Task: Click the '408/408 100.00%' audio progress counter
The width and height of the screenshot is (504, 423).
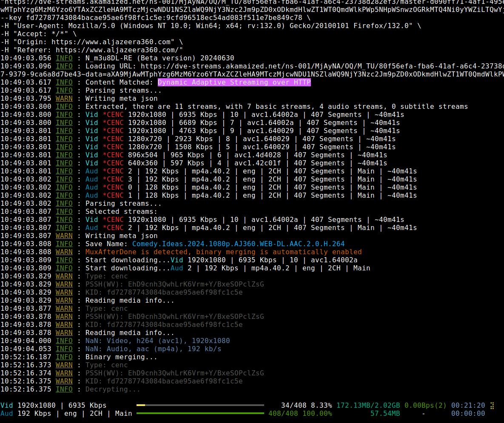Action: point(300,413)
